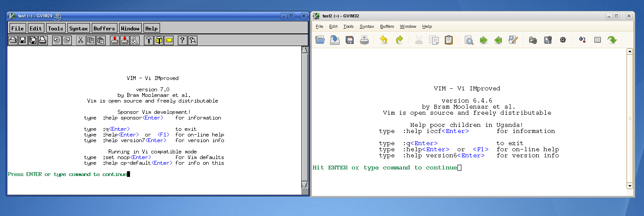Open the Edit menu in GVIM29
The image size is (644, 216).
click(x=36, y=28)
